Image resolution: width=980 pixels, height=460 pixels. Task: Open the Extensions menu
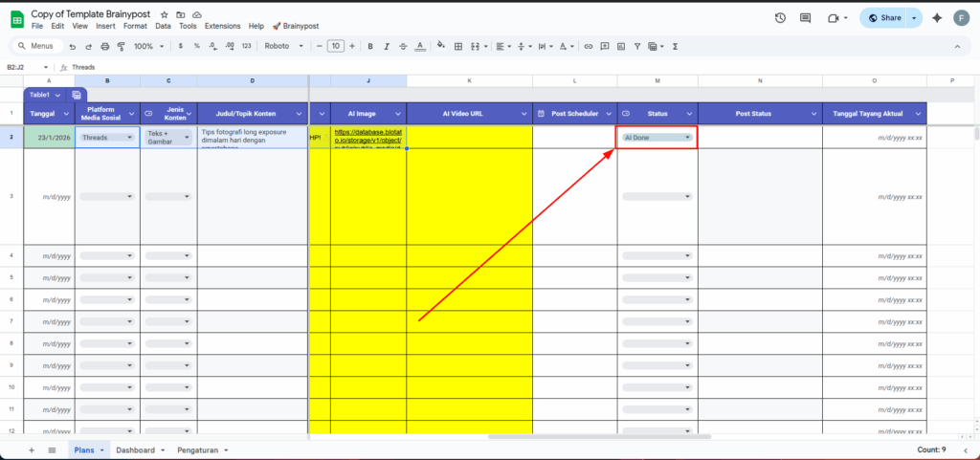tap(222, 26)
